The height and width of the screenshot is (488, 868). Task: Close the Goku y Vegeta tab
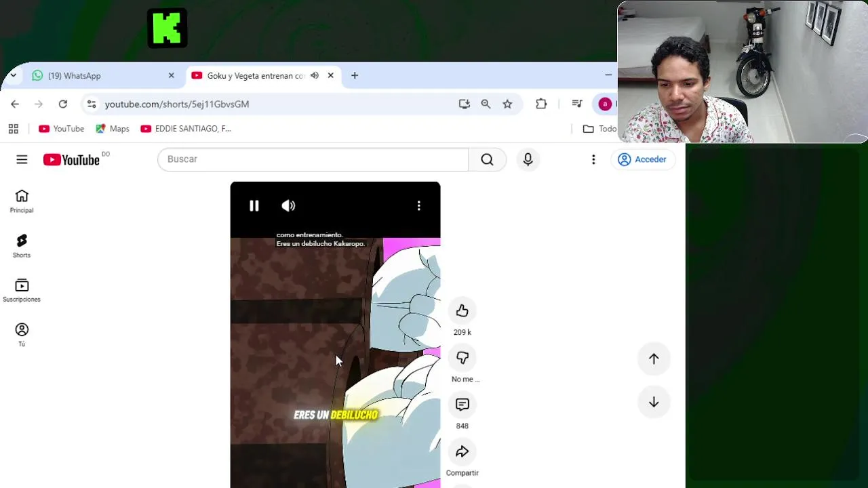click(x=330, y=75)
